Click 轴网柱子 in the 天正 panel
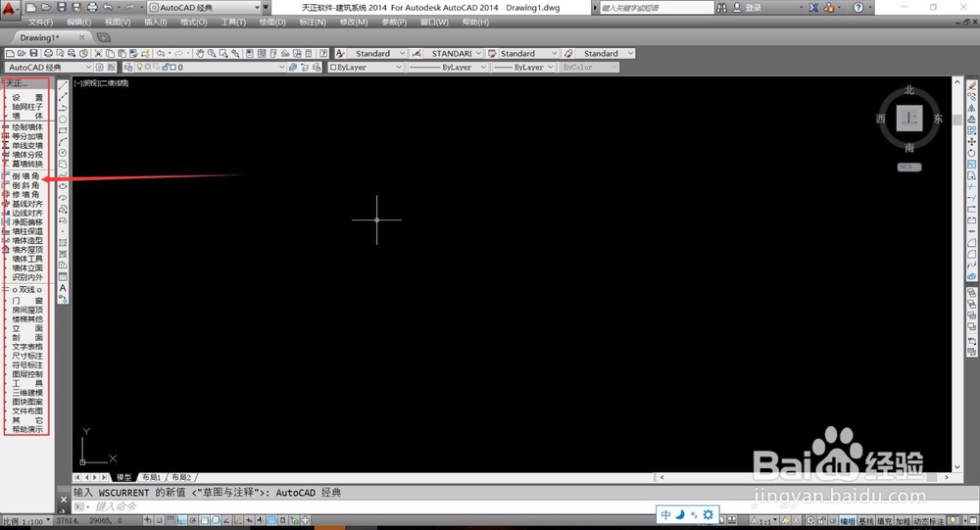 pyautogui.click(x=26, y=107)
